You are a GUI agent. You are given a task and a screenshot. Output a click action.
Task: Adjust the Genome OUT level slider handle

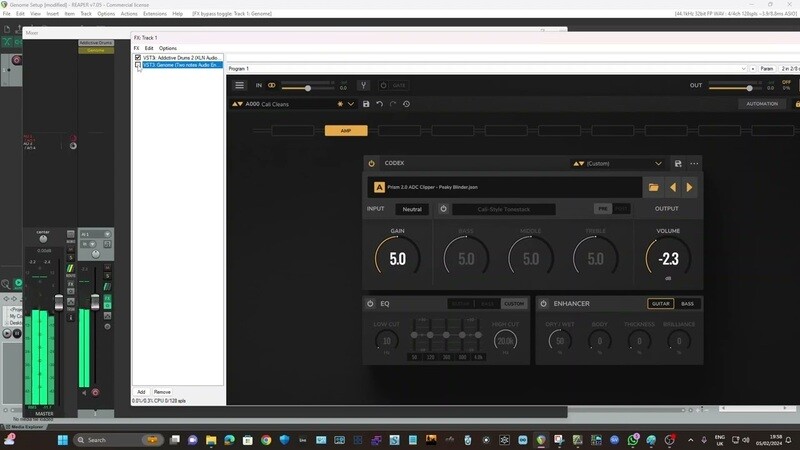[749, 88]
